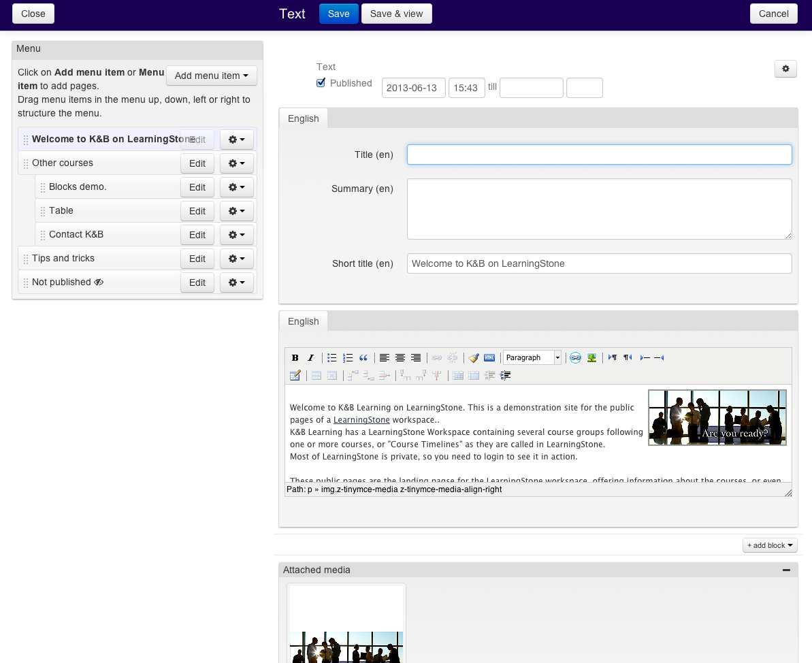Open gear dropdown for Tips and tricks
The height and width of the screenshot is (663, 812).
point(237,259)
